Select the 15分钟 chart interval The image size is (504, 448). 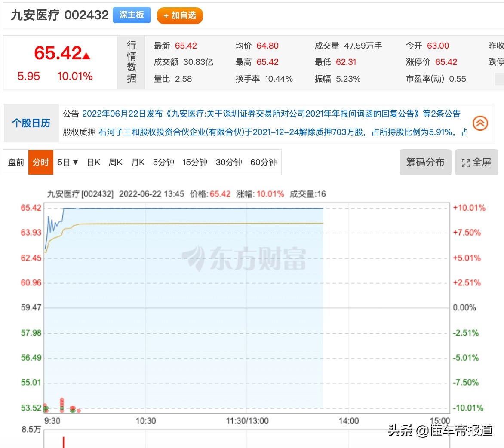(195, 162)
